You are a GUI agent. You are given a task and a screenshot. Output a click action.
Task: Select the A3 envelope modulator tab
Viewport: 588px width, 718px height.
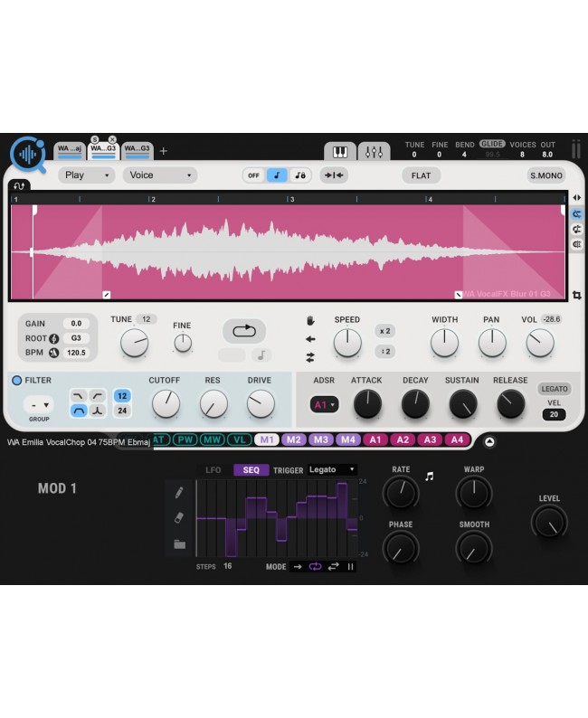pyautogui.click(x=430, y=439)
